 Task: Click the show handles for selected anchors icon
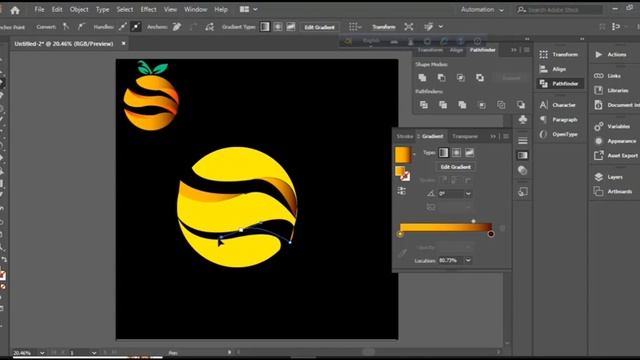pos(122,27)
